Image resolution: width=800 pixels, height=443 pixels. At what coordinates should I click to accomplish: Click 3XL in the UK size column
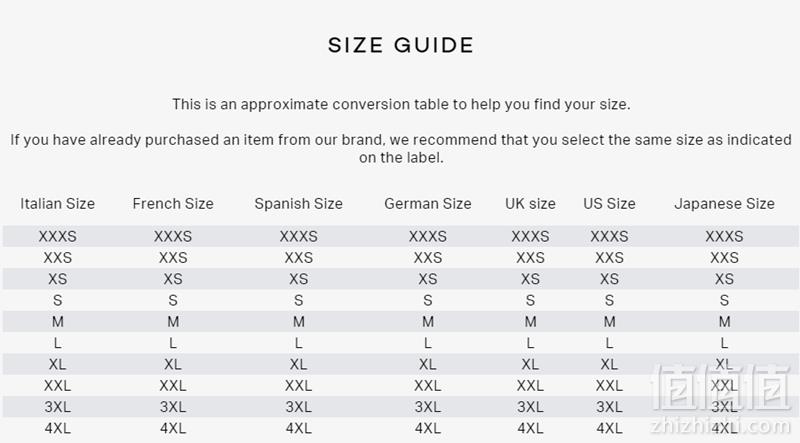click(530, 407)
